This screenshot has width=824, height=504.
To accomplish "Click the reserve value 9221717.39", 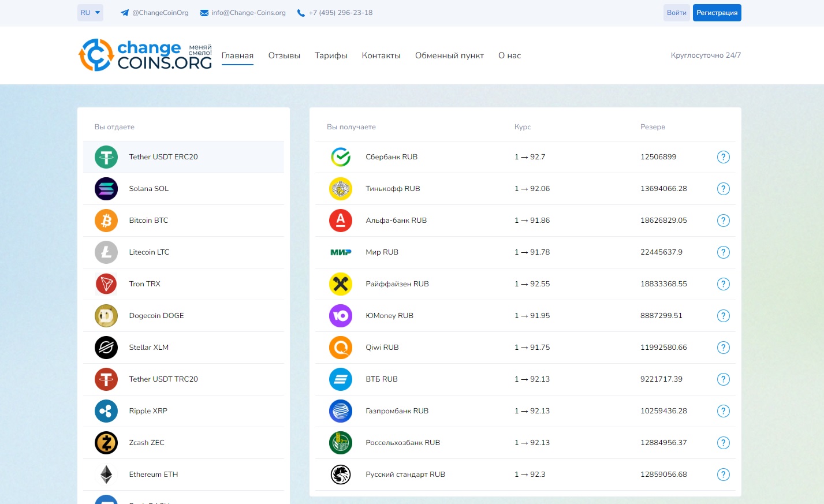I will coord(661,379).
